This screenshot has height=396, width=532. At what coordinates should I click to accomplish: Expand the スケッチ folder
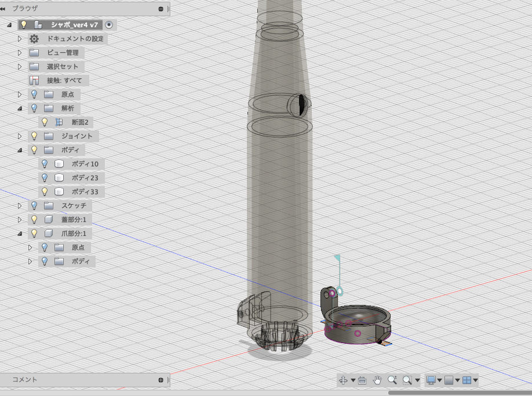20,206
